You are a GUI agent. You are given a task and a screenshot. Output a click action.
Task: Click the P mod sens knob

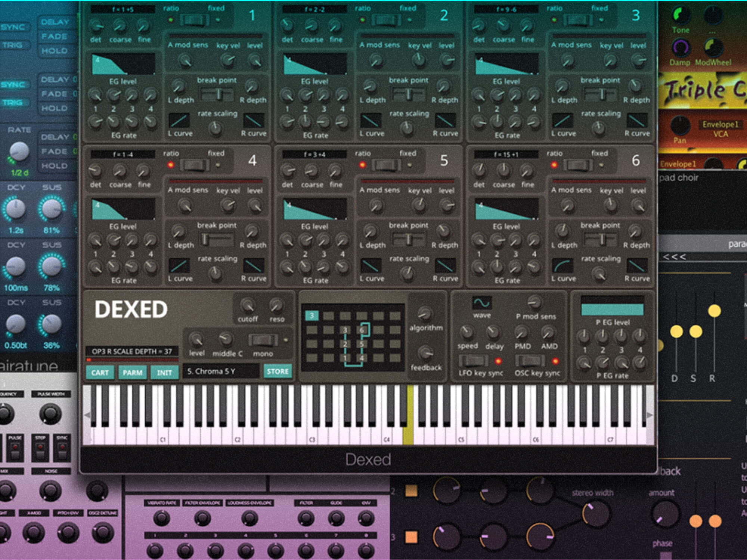coord(535,302)
